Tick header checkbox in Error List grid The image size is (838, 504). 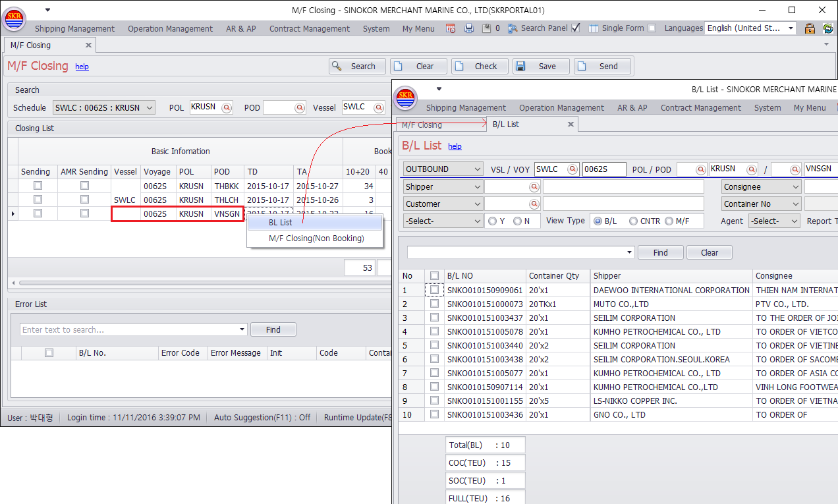tap(49, 353)
